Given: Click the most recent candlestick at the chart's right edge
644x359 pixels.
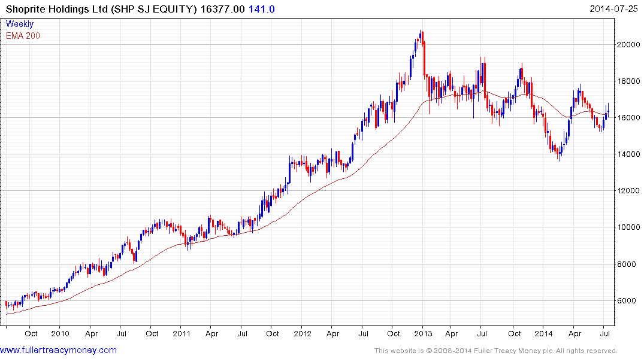Looking at the screenshot, I should 608,111.
